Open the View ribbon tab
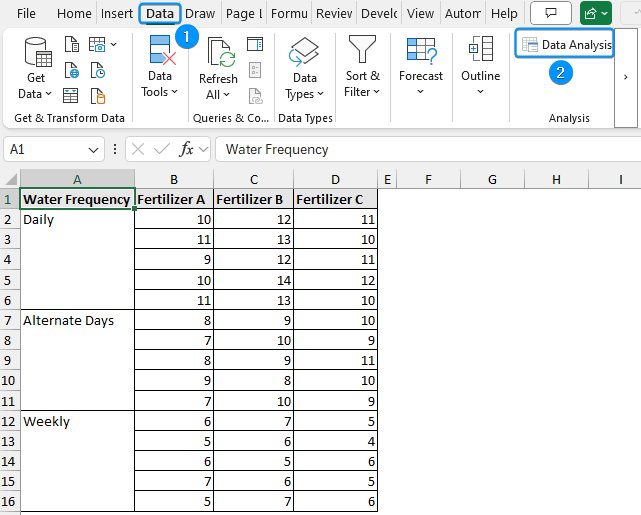 coord(421,14)
